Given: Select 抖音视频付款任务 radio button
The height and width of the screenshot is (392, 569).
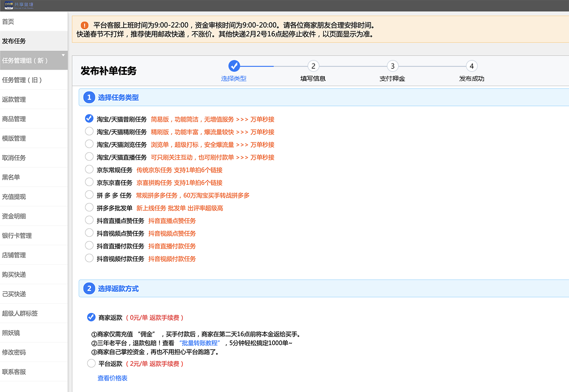Looking at the screenshot, I should point(89,258).
